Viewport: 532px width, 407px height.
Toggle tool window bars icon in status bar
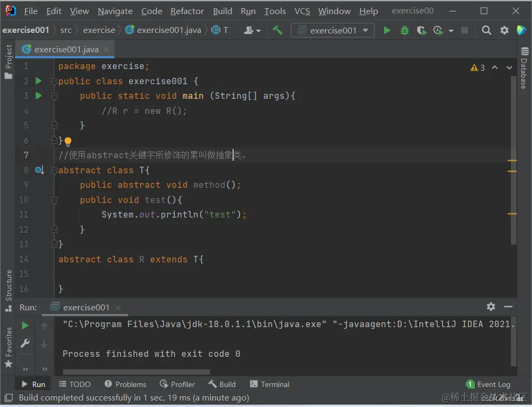click(x=9, y=397)
